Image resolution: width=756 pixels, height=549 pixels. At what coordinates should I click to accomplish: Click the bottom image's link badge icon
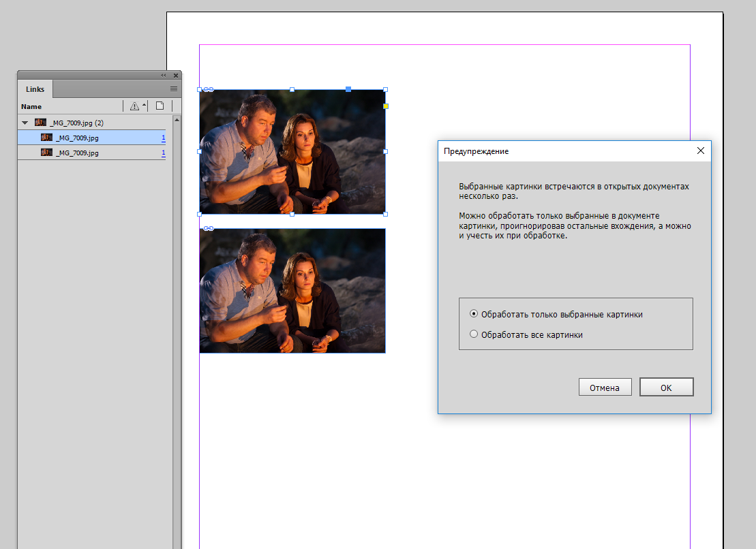click(x=209, y=228)
